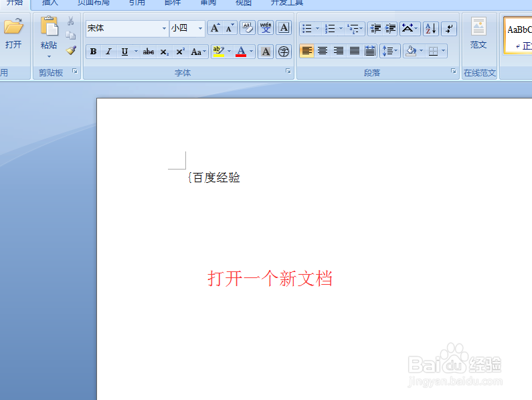Apply red font color button
This screenshot has height=400, width=532.
(241, 52)
